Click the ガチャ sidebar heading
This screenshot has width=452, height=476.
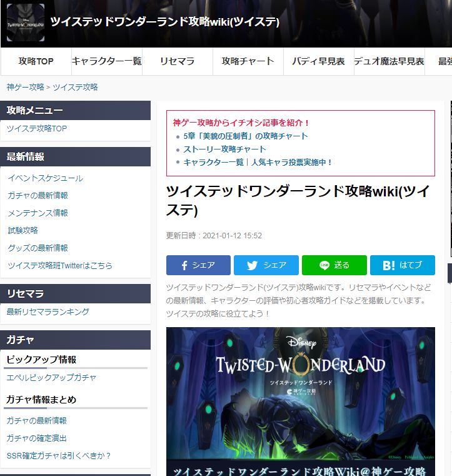pyautogui.click(x=76, y=340)
